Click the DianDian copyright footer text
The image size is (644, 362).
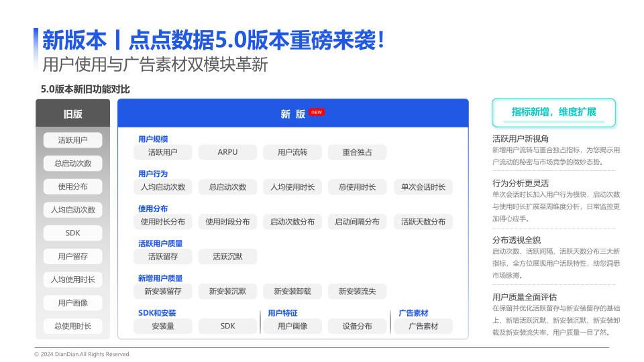82,354
